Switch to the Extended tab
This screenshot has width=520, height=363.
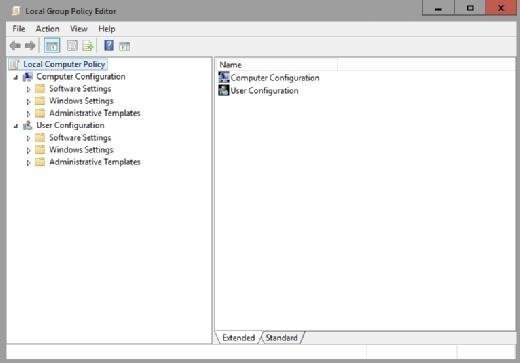coord(239,338)
